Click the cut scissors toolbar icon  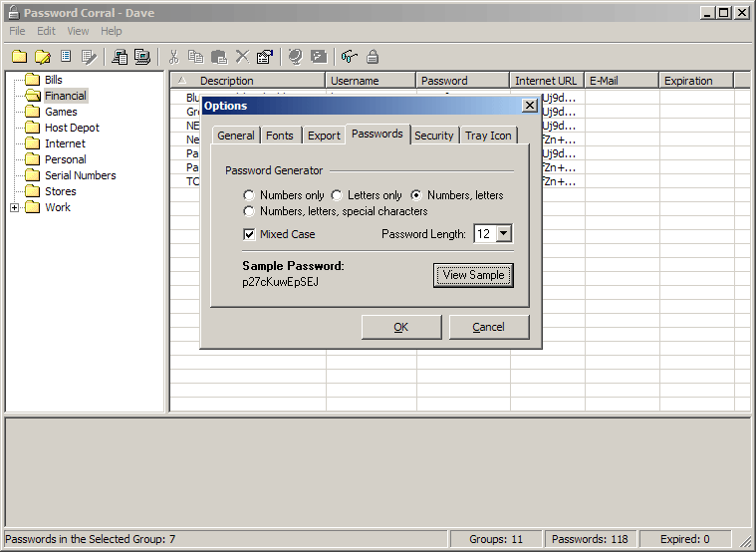tap(173, 57)
